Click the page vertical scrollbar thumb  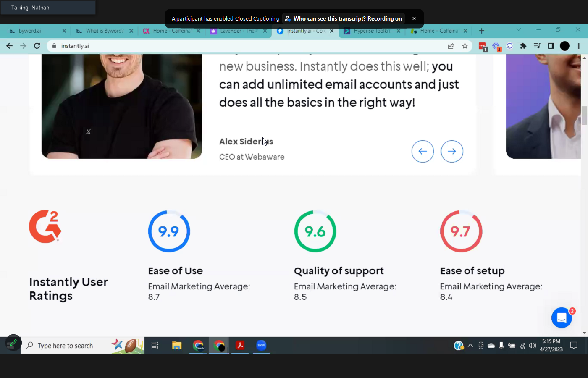(x=584, y=115)
